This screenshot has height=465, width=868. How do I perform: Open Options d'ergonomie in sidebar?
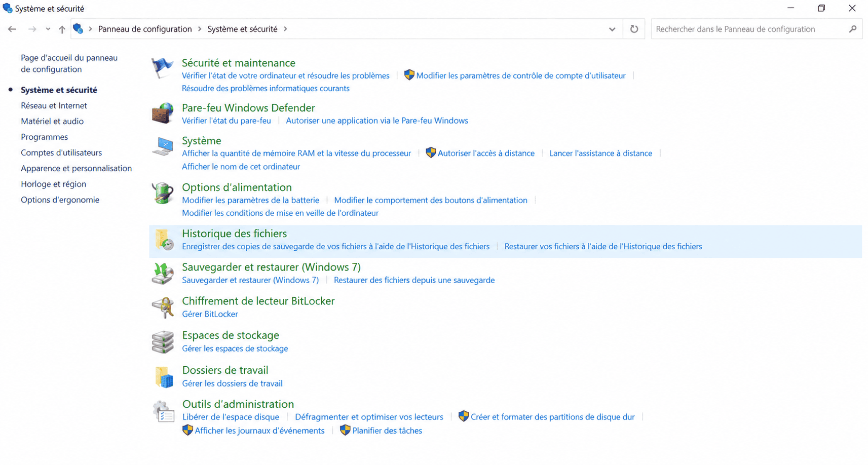tap(60, 200)
